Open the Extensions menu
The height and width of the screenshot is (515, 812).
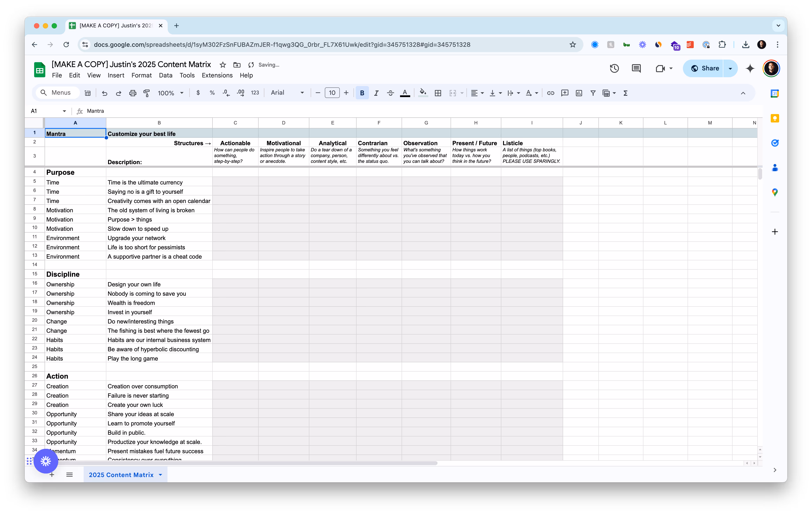coord(217,75)
